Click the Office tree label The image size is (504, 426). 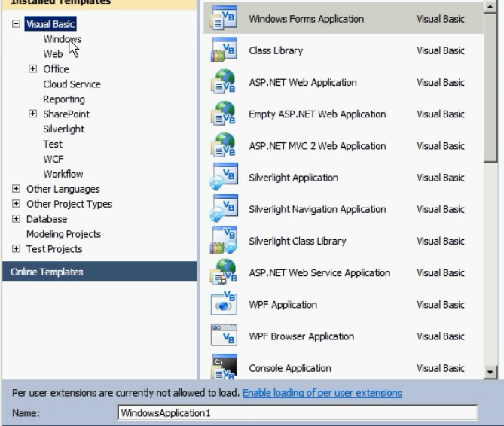click(56, 69)
